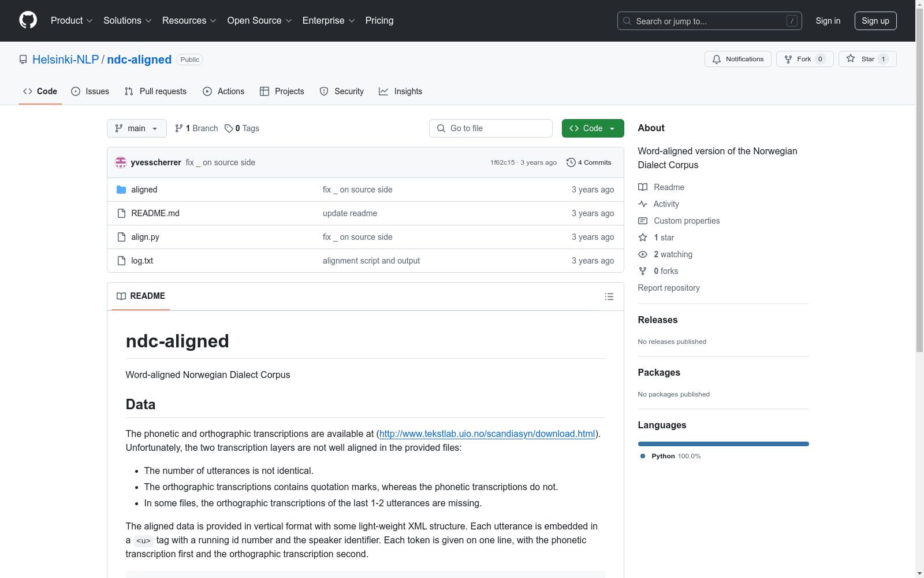924x578 pixels.
Task: View the 4 Commits history link
Action: pyautogui.click(x=589, y=162)
